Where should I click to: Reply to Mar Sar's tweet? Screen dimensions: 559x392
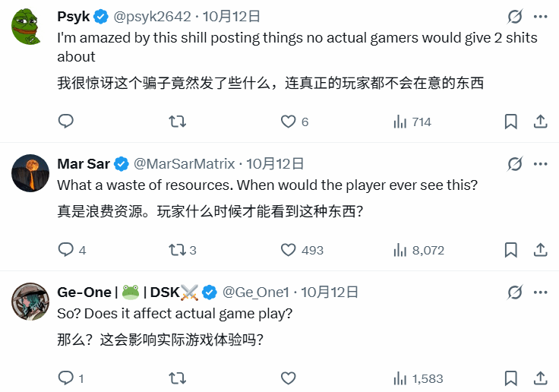(x=66, y=250)
